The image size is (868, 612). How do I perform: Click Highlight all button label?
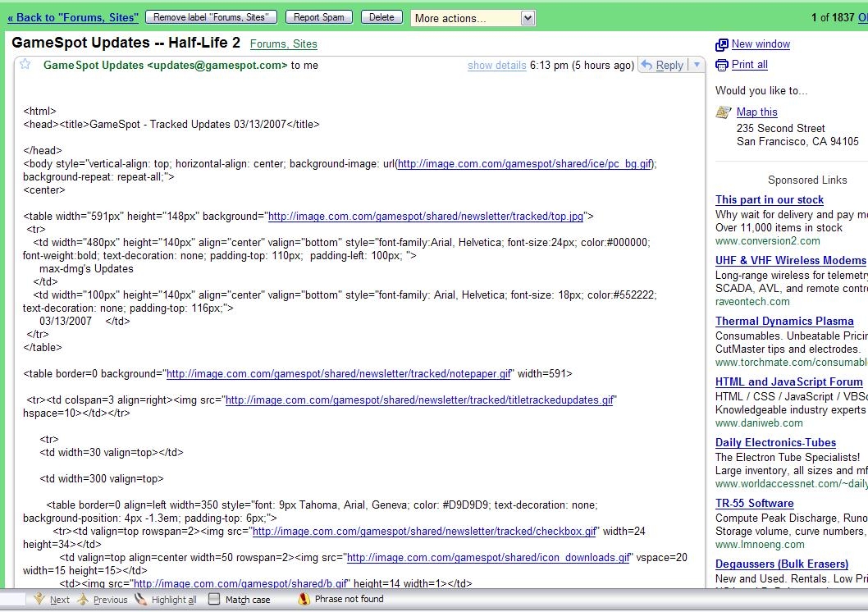point(174,600)
